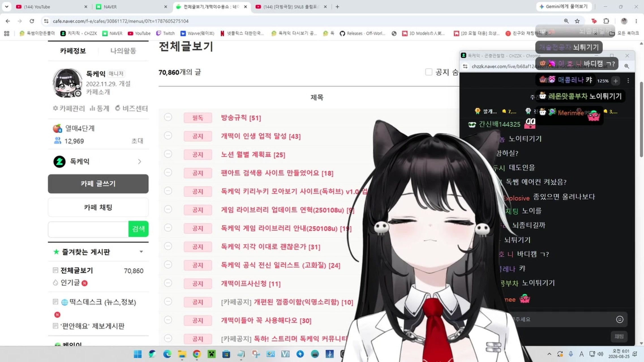Open the Chrome extensions puzzle icon
This screenshot has width=644, height=362.
606,21
